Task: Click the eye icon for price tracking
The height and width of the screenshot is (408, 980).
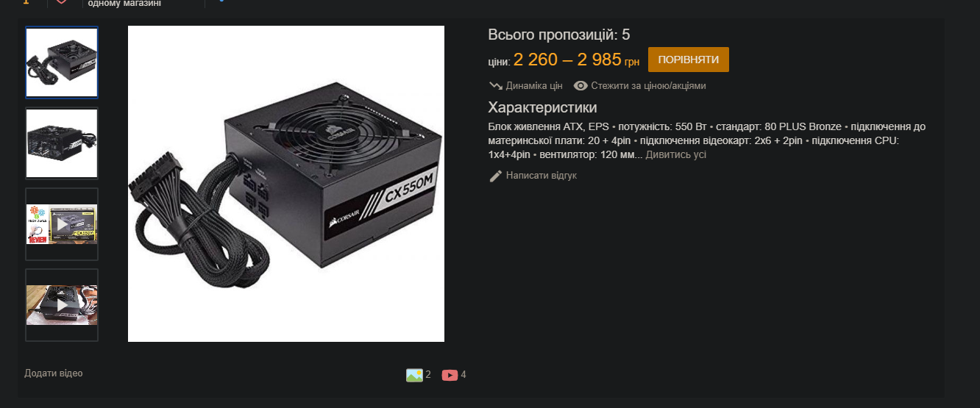Action: tap(580, 85)
